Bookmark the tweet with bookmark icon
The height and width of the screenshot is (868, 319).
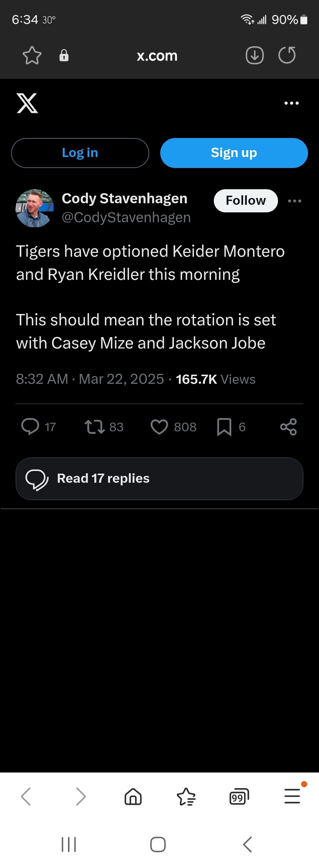click(x=224, y=427)
